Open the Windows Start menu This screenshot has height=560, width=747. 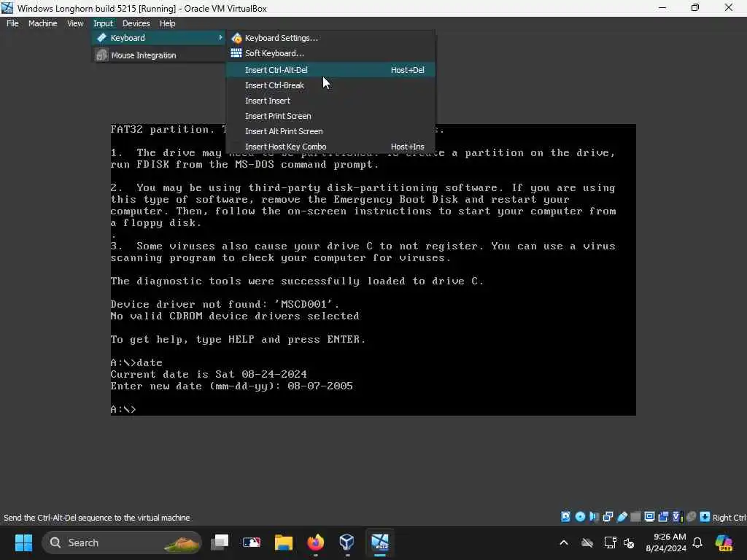point(23,542)
